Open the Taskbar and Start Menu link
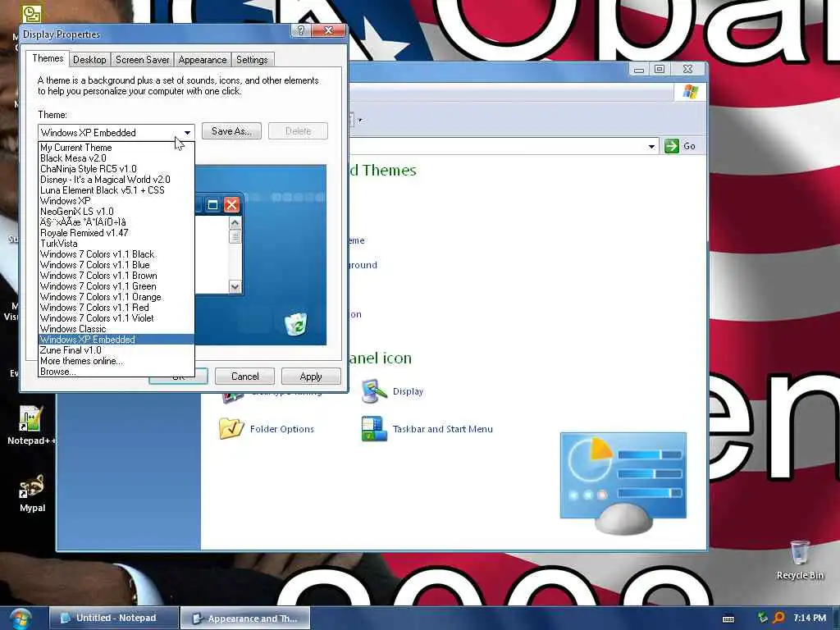 pos(442,429)
